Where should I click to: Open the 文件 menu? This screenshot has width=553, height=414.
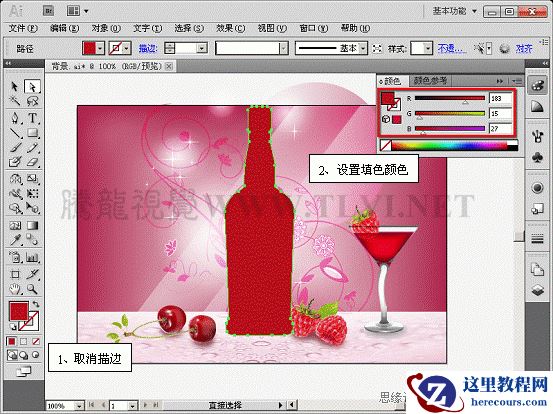(22, 28)
